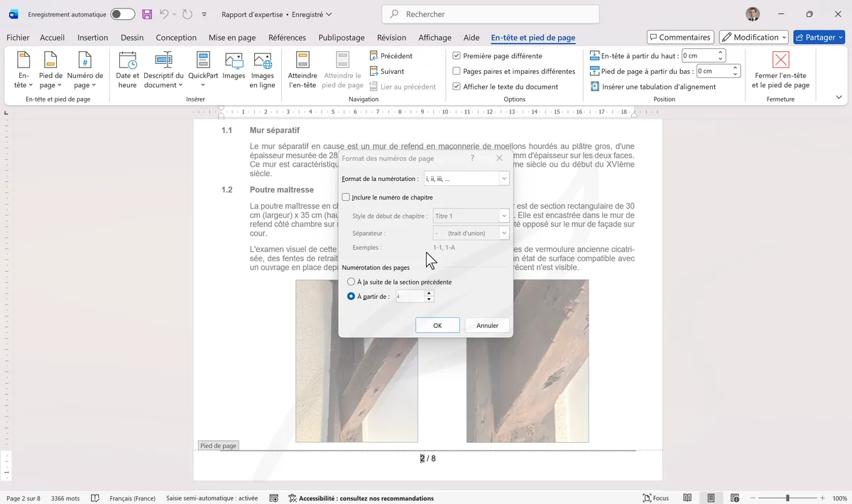Click the Descriptif du document icon
852x504 pixels.
coord(162,69)
